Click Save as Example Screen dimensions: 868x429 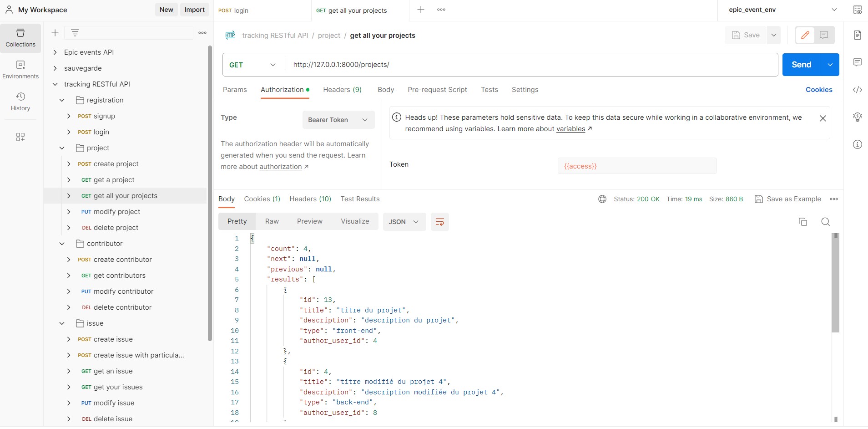tap(788, 199)
